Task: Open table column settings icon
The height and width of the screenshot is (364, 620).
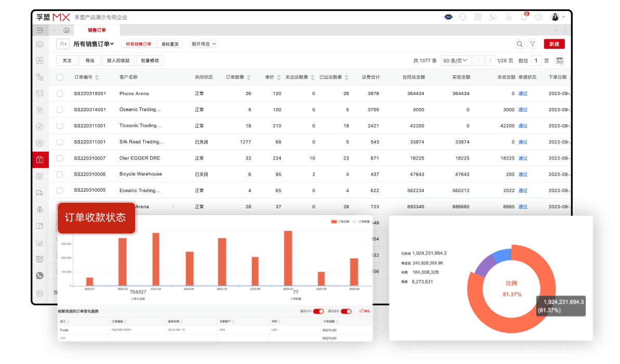Action: pyautogui.click(x=560, y=61)
